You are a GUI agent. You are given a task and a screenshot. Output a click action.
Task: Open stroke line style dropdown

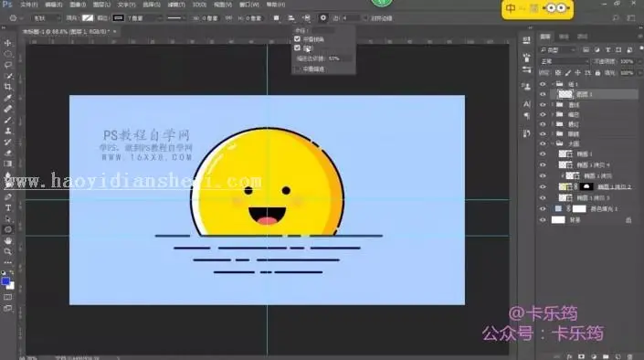point(177,18)
